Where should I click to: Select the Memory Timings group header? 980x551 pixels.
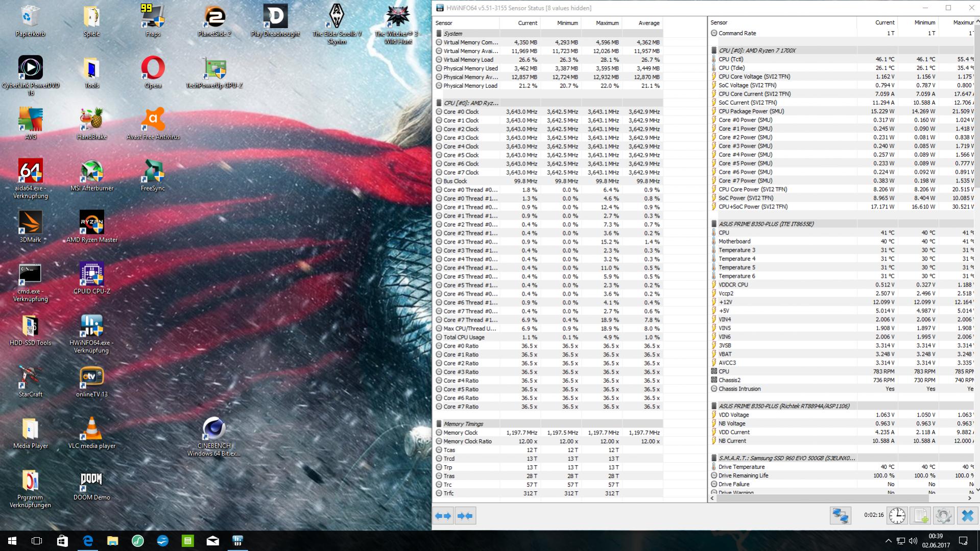548,424
